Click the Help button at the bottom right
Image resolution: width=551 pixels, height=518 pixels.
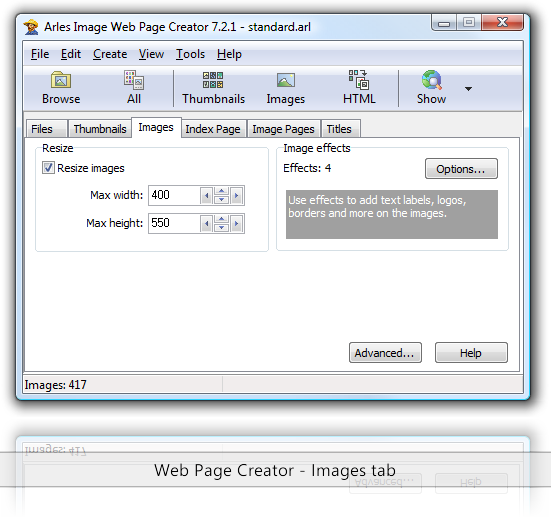[x=471, y=352]
